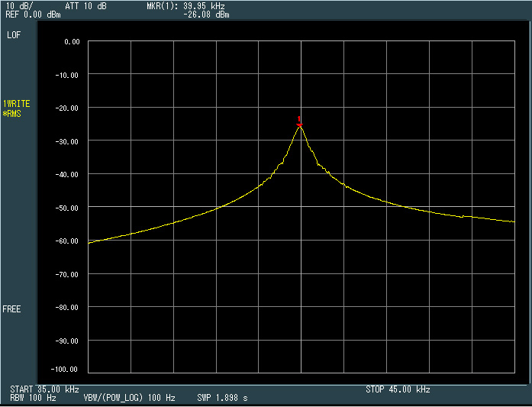Select the RBW 100 Hz bandwidth setting
The image size is (532, 407).
[34, 399]
